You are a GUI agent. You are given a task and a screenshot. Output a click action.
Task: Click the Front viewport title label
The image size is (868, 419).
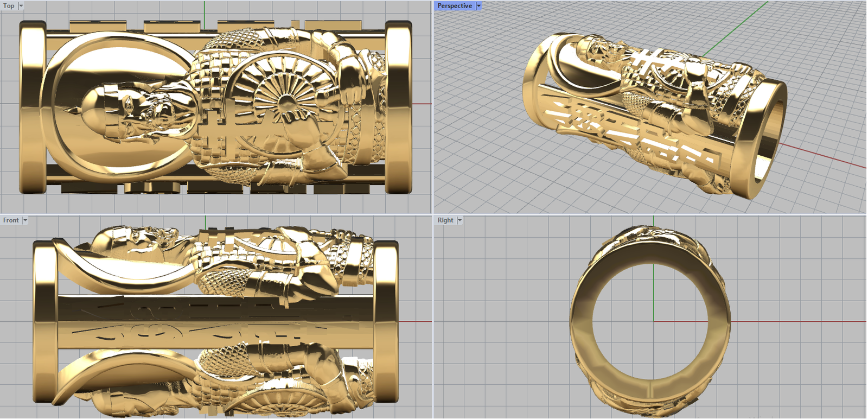(11, 220)
